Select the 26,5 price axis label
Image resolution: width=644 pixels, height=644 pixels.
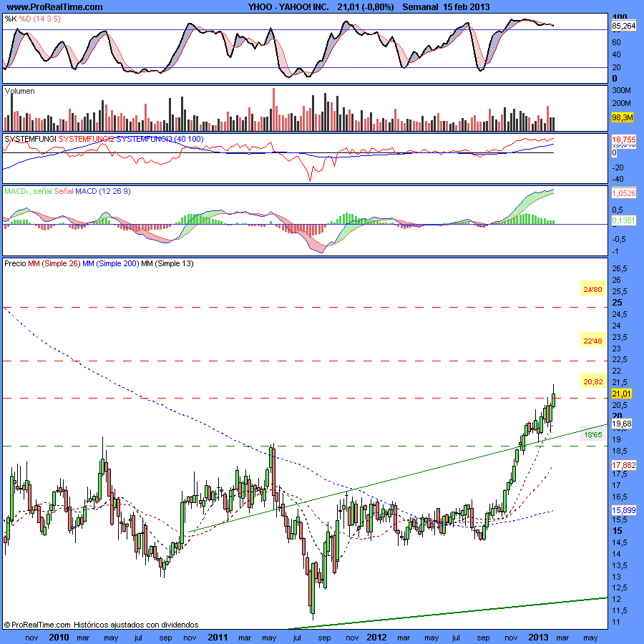[x=620, y=268]
